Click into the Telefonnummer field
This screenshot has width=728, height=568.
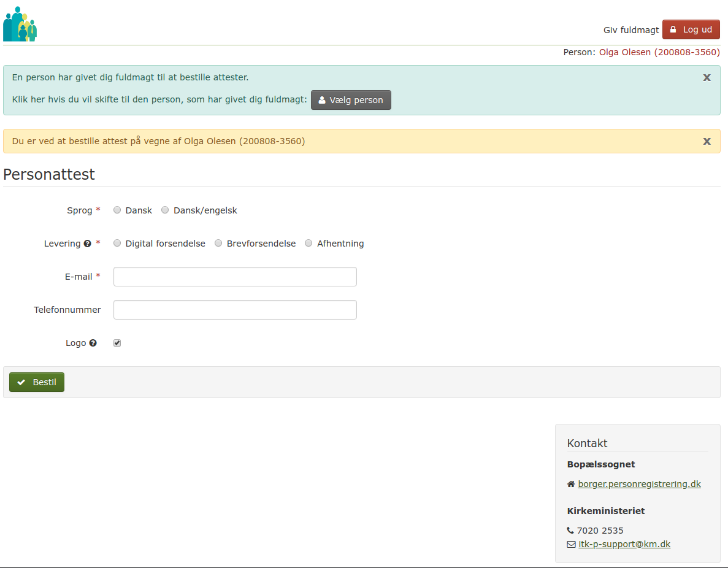[x=235, y=310]
